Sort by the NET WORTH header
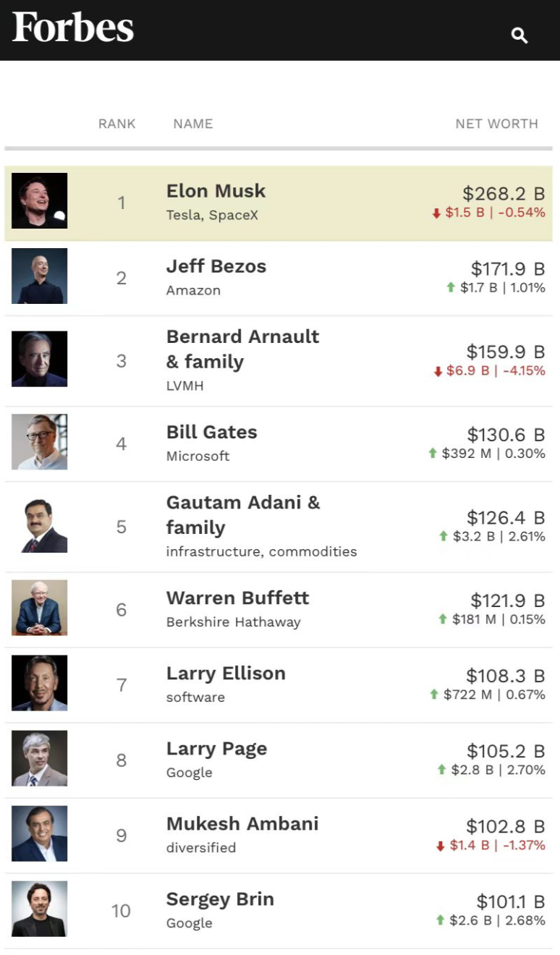This screenshot has height=955, width=560. (x=496, y=124)
